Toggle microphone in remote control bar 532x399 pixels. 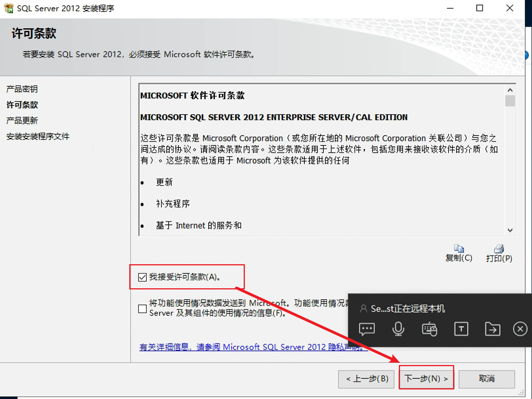[x=398, y=329]
